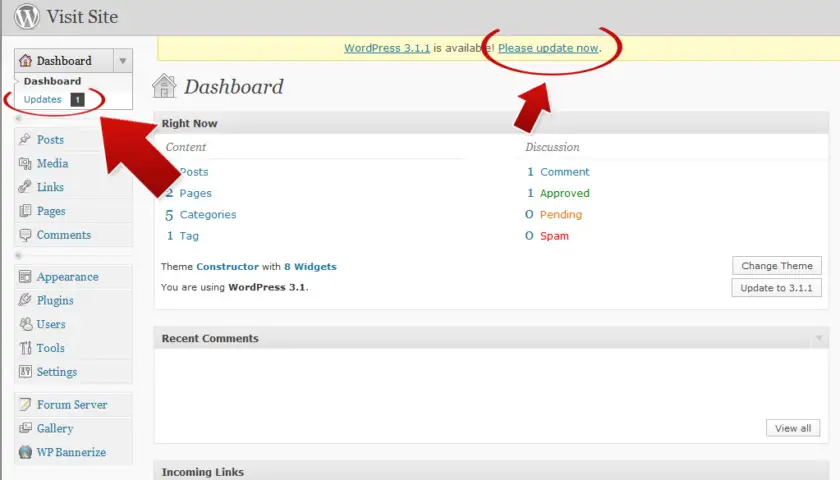Select the Dashboard submenu entry
This screenshot has width=840, height=480.
coord(52,81)
